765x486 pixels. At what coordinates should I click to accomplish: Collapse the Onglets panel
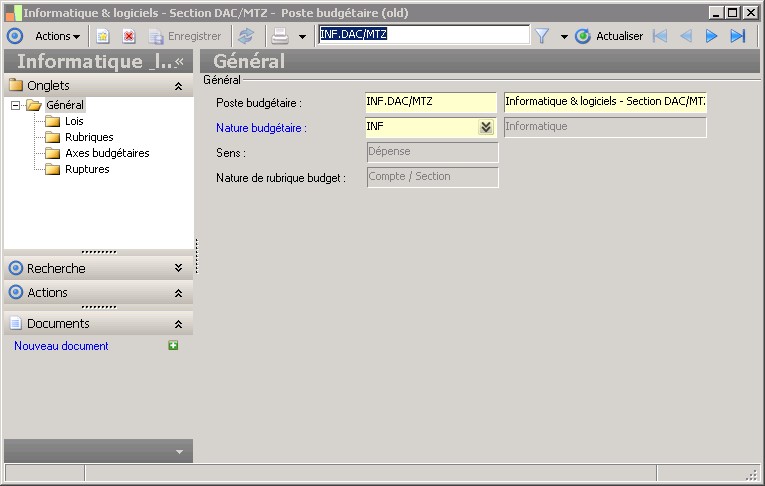click(x=179, y=86)
